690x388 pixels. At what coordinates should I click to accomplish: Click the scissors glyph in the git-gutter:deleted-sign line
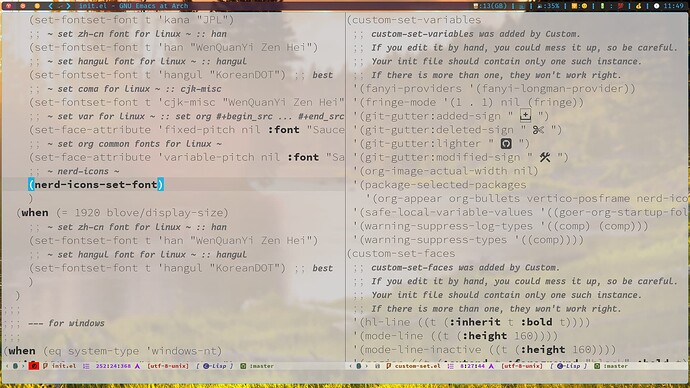tap(538, 130)
